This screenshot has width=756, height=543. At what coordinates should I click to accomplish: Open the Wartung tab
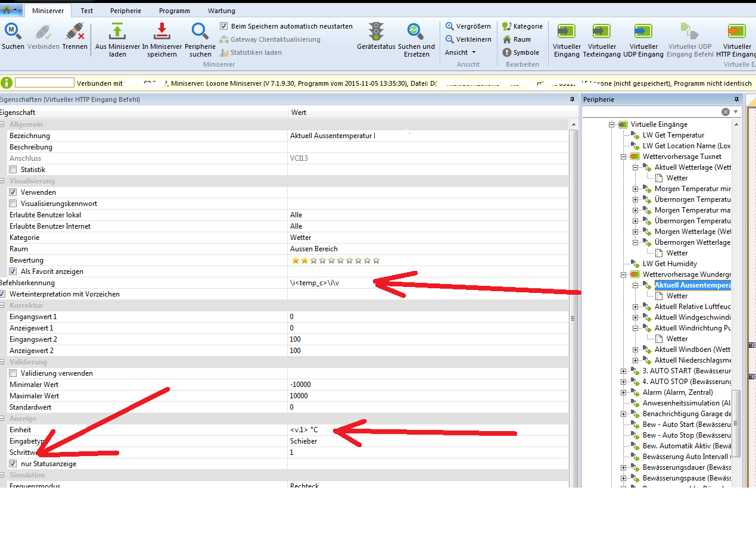(221, 11)
